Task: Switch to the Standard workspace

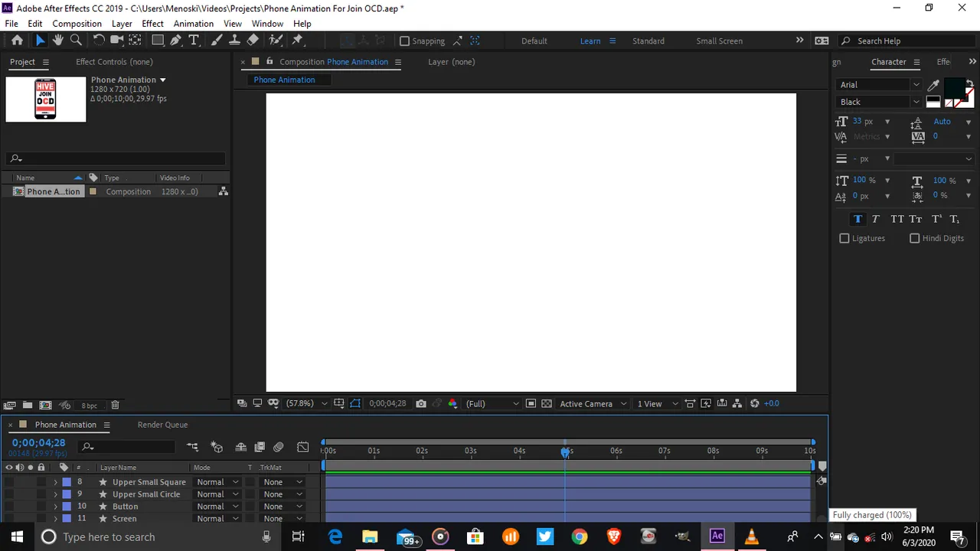Action: pos(648,41)
